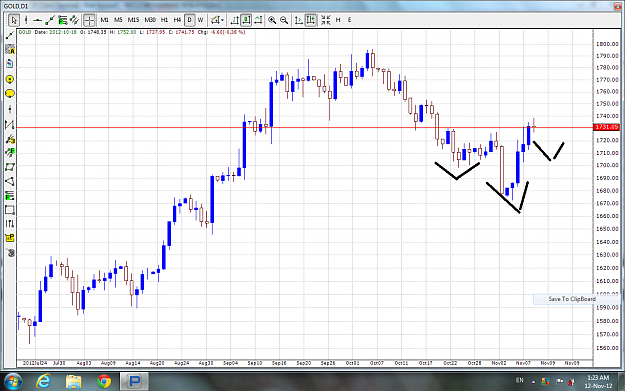Viewport: 625px width, 391px height.
Task: Select the yellow circle marker tool
Action: [x=10, y=79]
